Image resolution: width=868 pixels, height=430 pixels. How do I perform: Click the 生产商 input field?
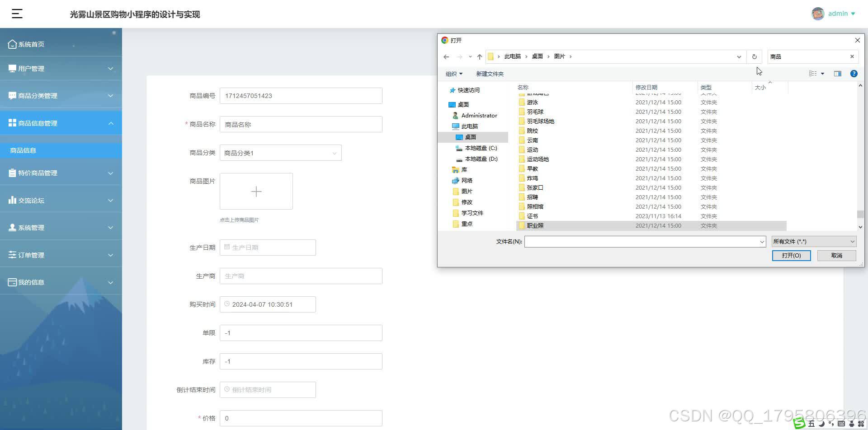(x=301, y=276)
